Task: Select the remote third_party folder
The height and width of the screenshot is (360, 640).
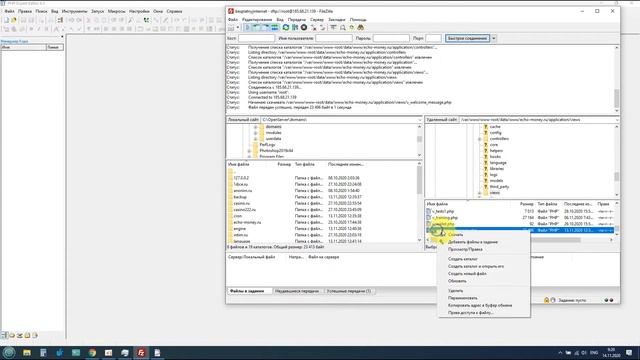Action: 499,187
